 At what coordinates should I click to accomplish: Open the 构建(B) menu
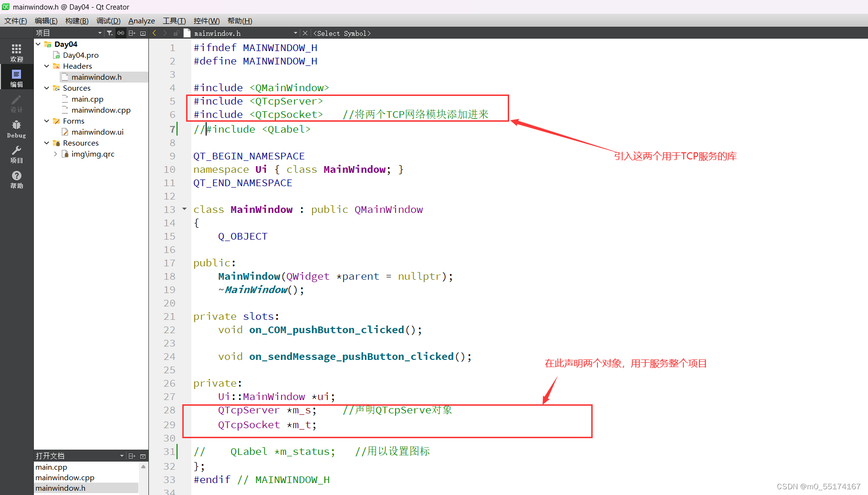76,21
